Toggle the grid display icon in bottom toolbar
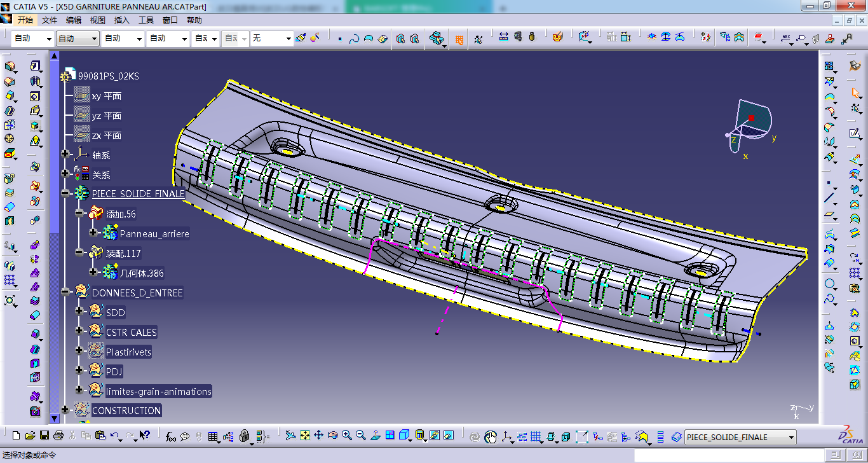868x463 pixels. (x=536, y=436)
